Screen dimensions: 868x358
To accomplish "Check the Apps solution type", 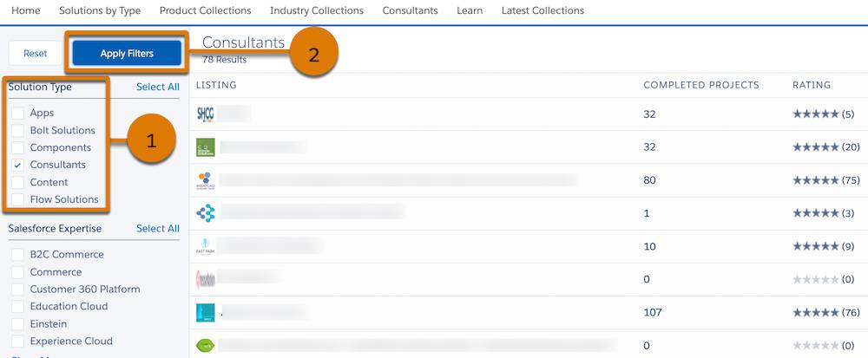I will click(x=18, y=113).
